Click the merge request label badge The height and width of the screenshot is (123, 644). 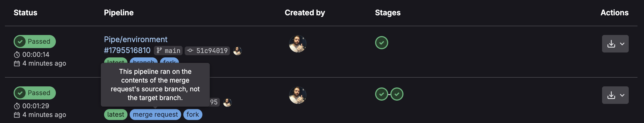(x=155, y=115)
